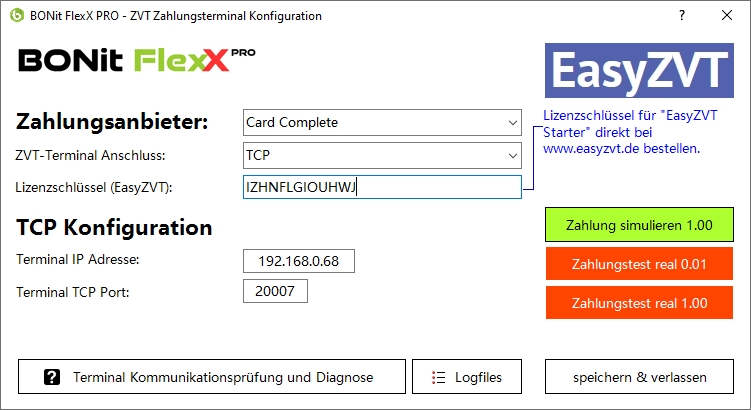
Task: Click the www.easyzvt.de bestellen link text
Action: point(621,148)
